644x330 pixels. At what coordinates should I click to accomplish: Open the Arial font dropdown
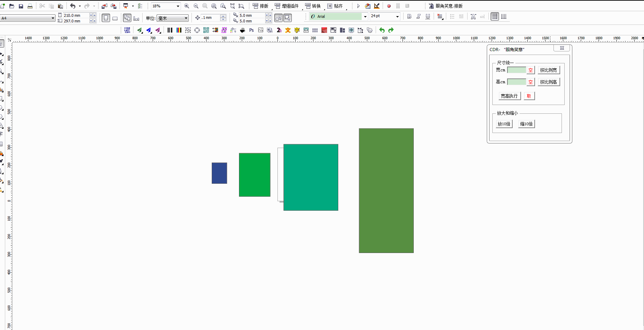point(365,16)
